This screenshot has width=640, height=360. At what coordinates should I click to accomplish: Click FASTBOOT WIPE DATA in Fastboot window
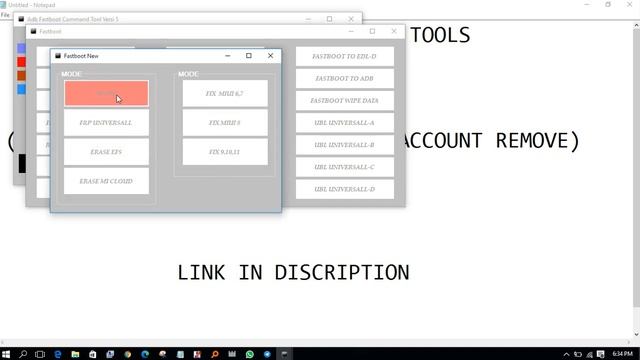[345, 100]
